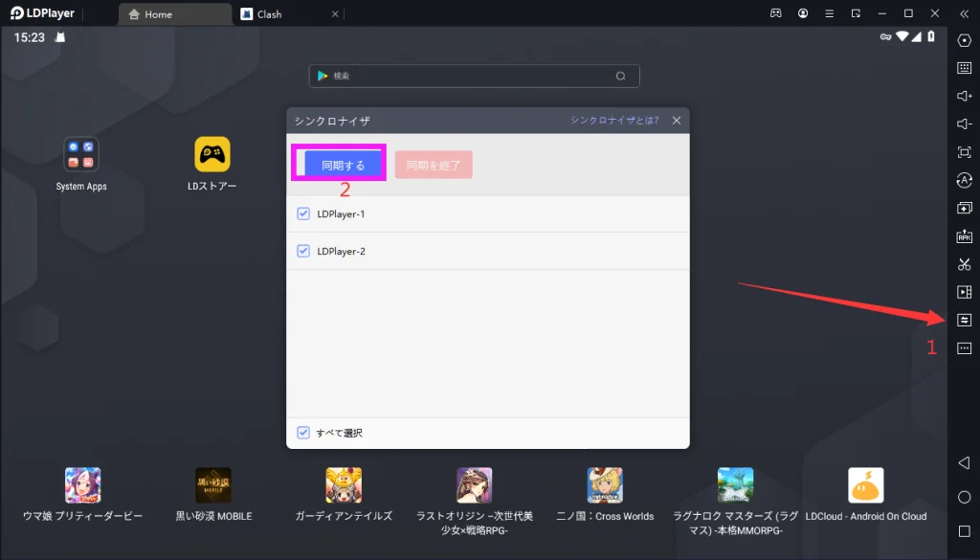
Task: Toggle fullscreen mode icon in sidebar
Action: coord(965,152)
